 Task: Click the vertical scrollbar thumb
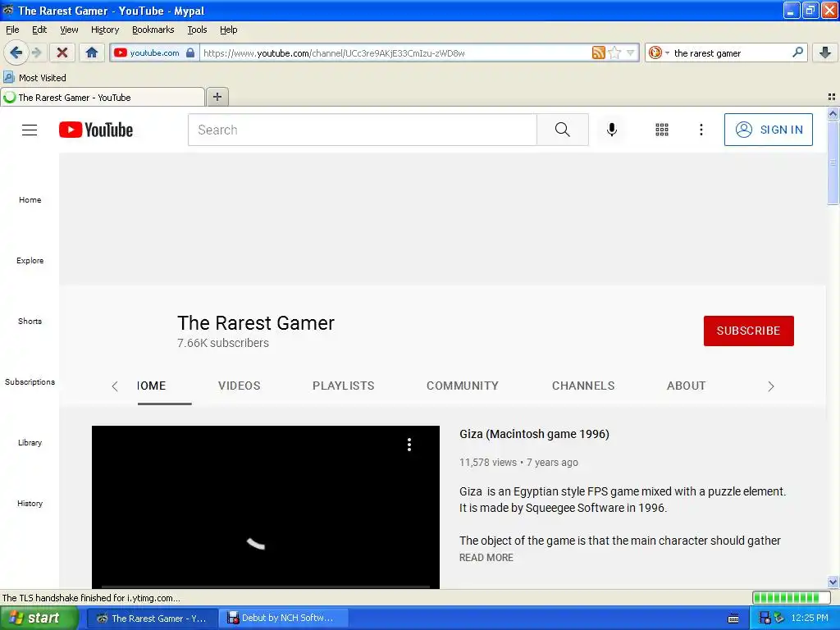833,162
